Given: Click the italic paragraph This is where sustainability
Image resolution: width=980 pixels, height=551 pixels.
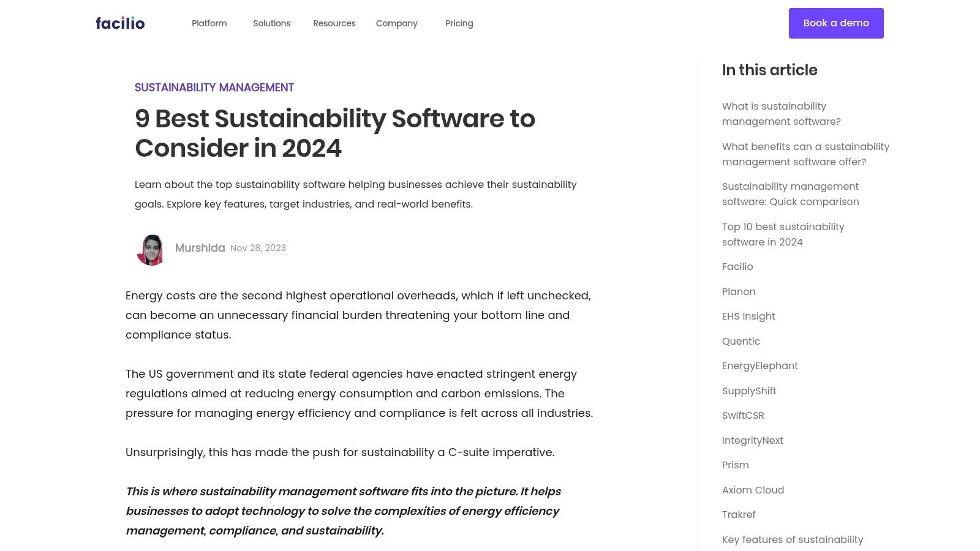Looking at the screenshot, I should (x=343, y=511).
